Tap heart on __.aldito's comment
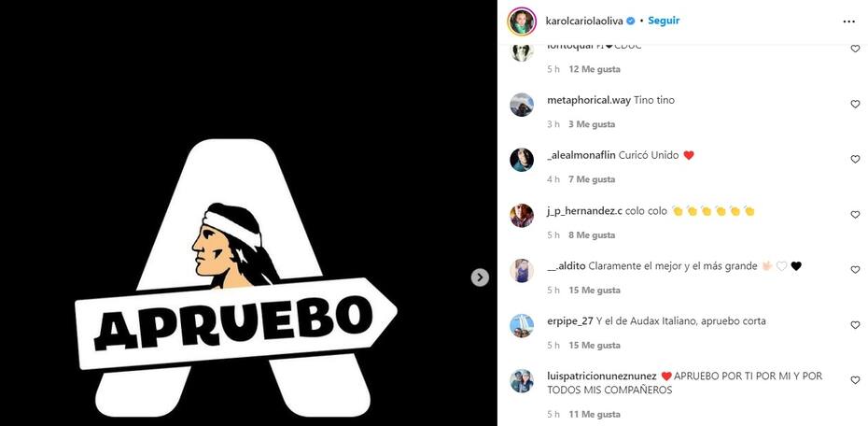This screenshot has width=868, height=426. pyautogui.click(x=855, y=270)
